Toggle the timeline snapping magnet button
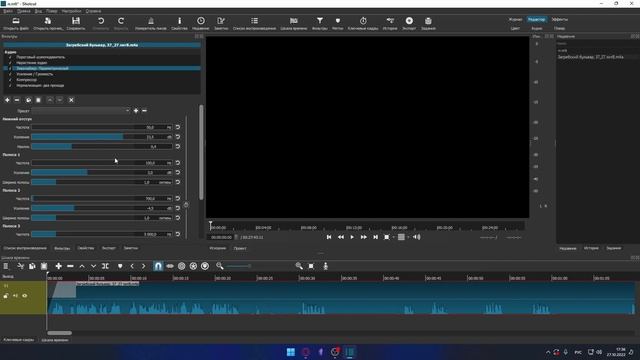 [158, 266]
